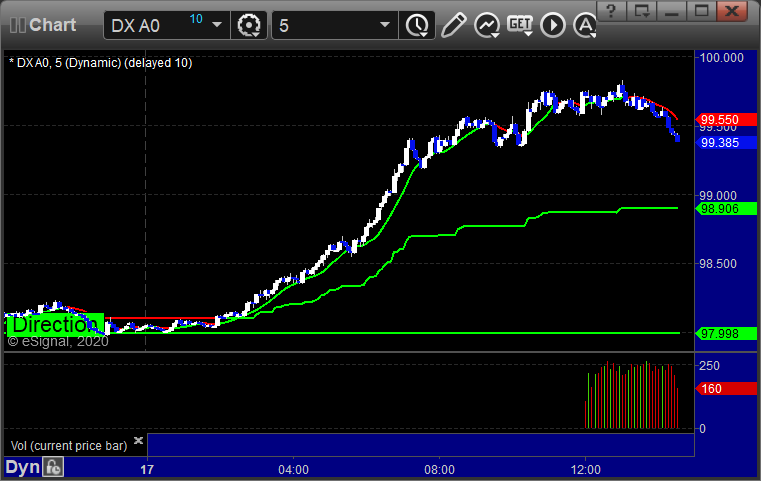Viewport: 761px width, 481px height.
Task: Open the studies line chart icon
Action: 487,25
